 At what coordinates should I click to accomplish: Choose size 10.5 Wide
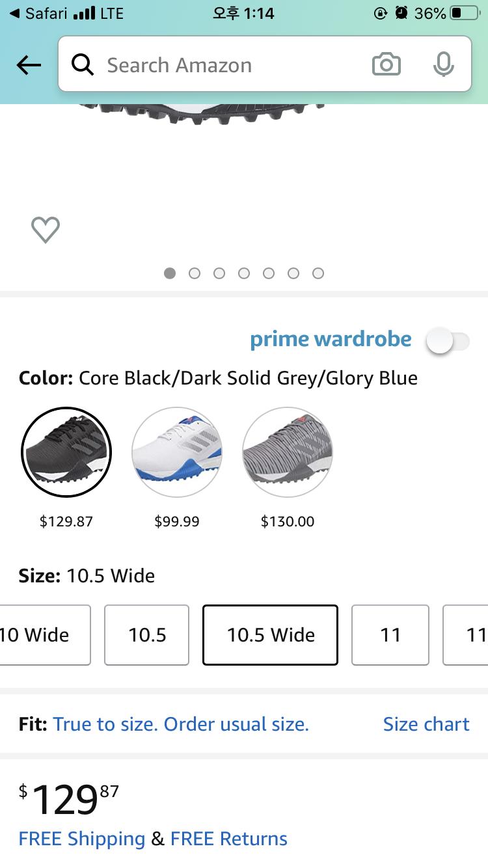point(270,635)
